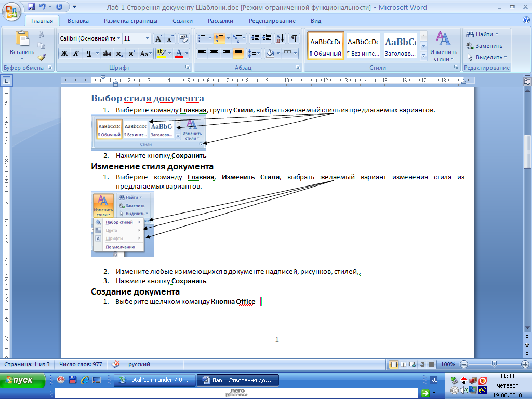The width and height of the screenshot is (532, 399).
Task: Clear formatting with the eraser icon
Action: [183, 38]
